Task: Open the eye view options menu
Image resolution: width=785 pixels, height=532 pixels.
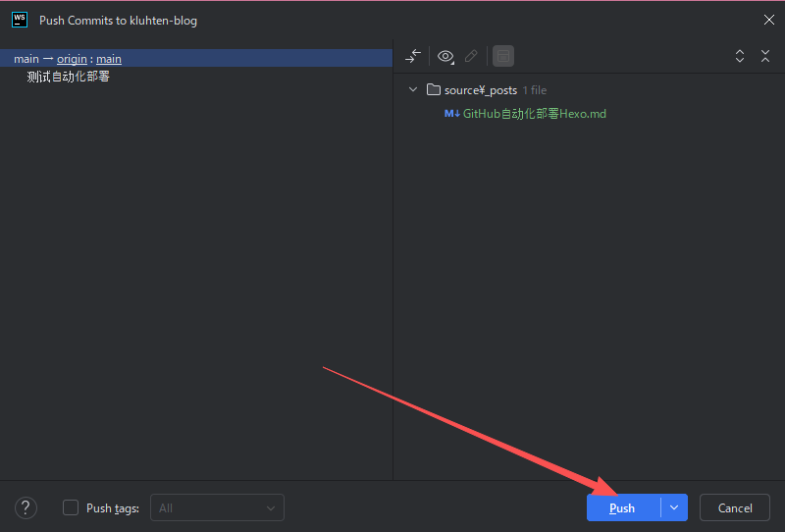Action: [x=445, y=56]
